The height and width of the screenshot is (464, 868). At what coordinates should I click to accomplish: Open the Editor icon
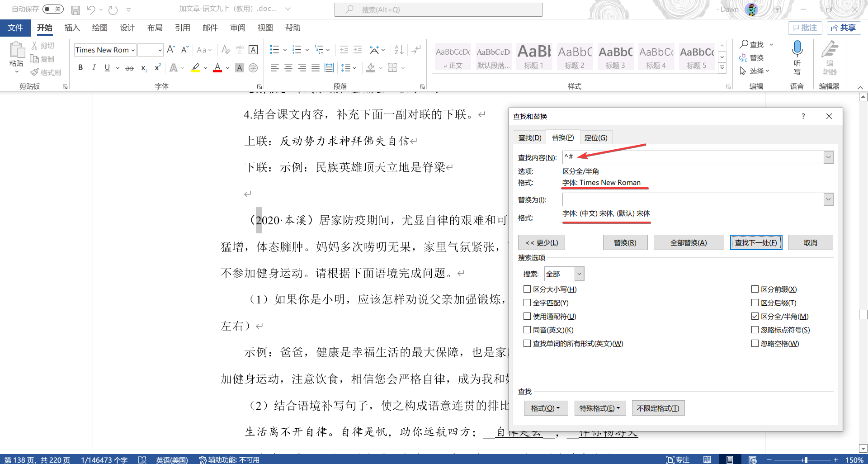coord(830,49)
